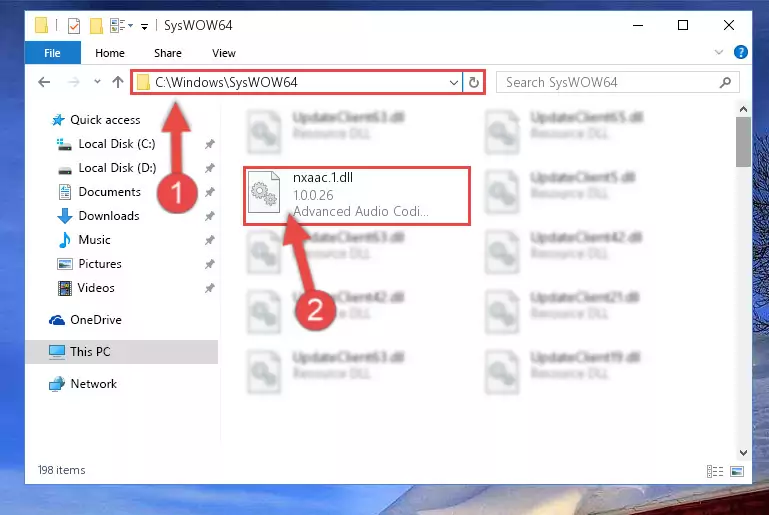This screenshot has height=515, width=769.
Task: Select This PC in navigation pane
Action: pyautogui.click(x=90, y=352)
